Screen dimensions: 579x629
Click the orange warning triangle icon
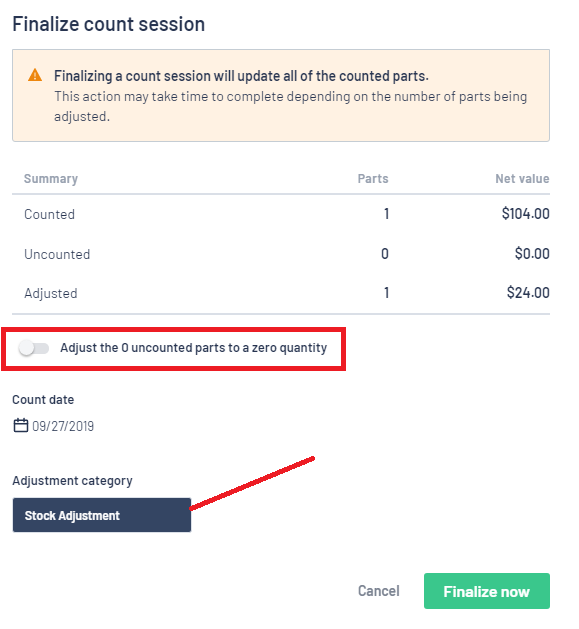coord(35,75)
